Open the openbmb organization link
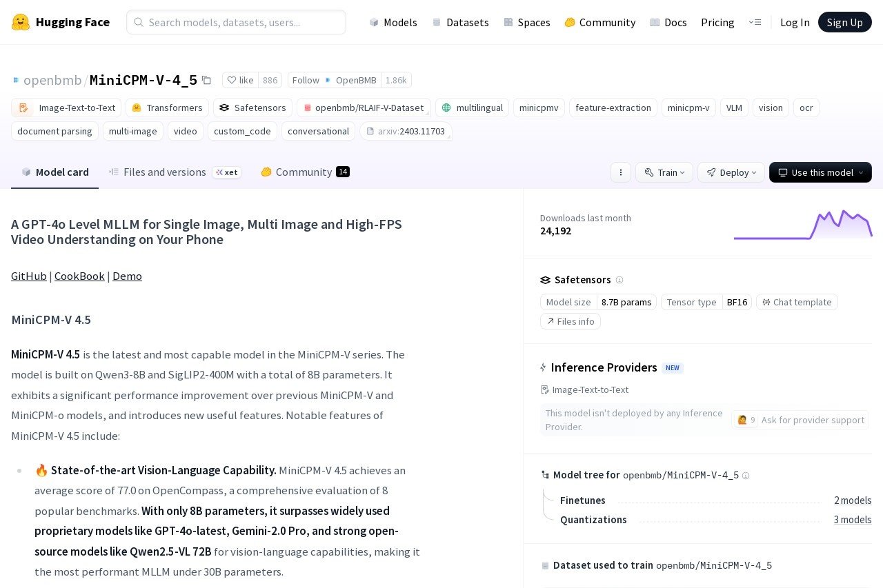Image resolution: width=883 pixels, height=588 pixels. 52,80
